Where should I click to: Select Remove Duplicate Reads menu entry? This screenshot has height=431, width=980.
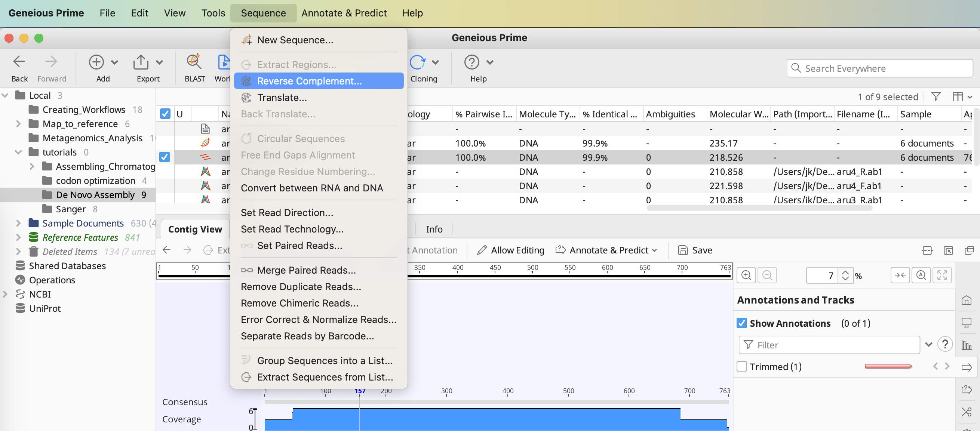tap(301, 286)
